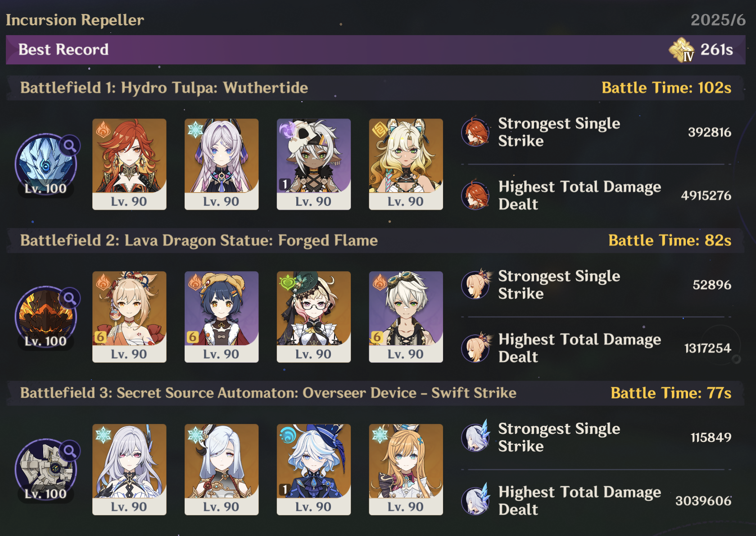
Task: Select the goggles-wearing Pyro character card
Action: point(406,317)
